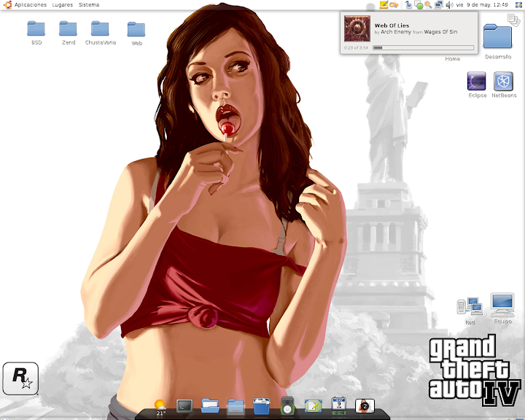The height and width of the screenshot is (420, 525).
Task: Click the Ubuntu logo in the panel
Action: pyautogui.click(x=7, y=4)
